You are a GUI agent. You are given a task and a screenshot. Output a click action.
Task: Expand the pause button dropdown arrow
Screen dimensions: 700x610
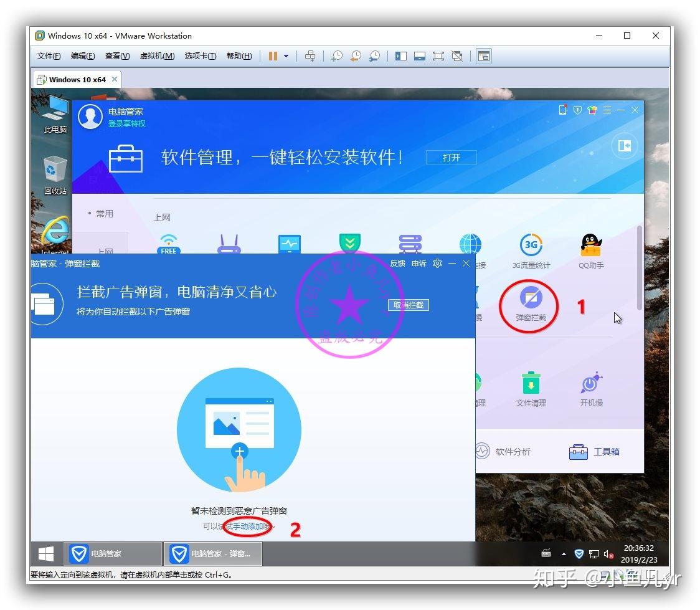[x=286, y=56]
